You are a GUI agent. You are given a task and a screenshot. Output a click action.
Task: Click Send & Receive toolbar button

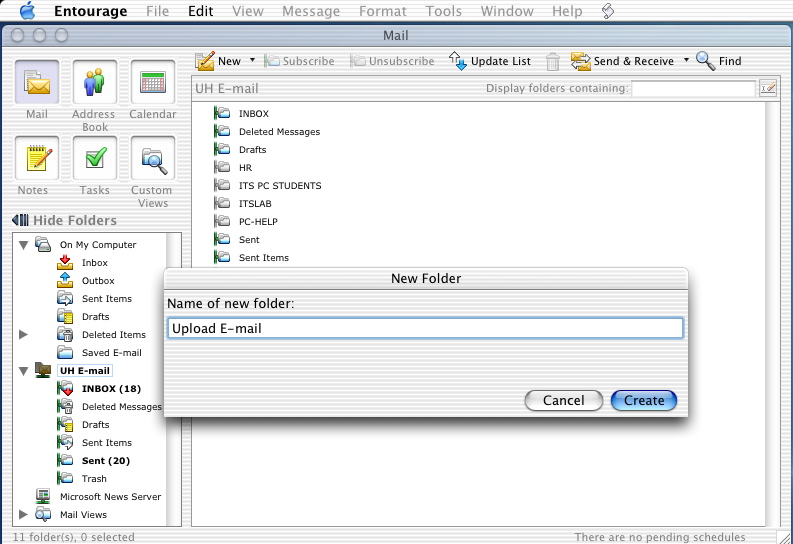623,61
